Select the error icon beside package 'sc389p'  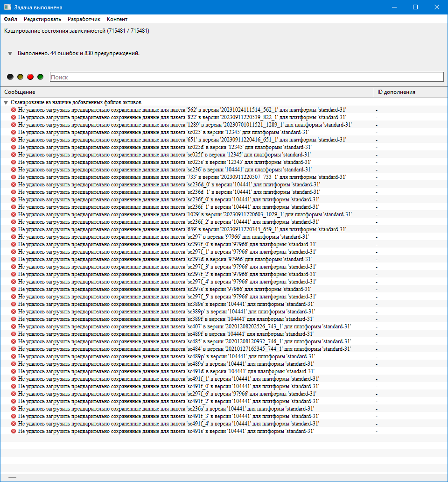tap(14, 312)
